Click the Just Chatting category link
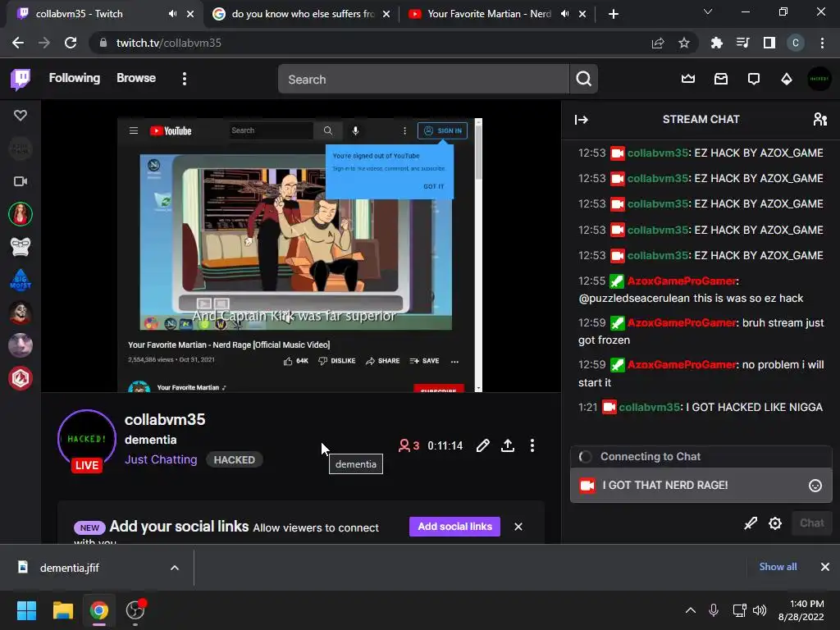 pyautogui.click(x=161, y=459)
